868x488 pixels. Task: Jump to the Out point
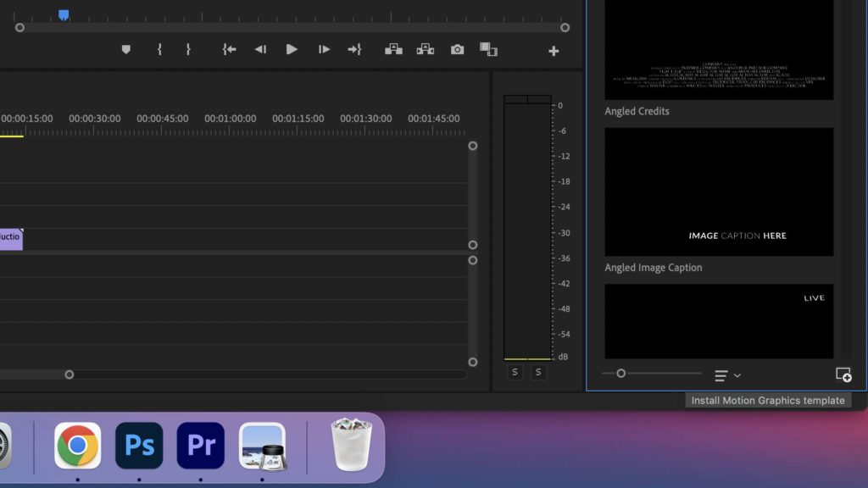(x=354, y=50)
